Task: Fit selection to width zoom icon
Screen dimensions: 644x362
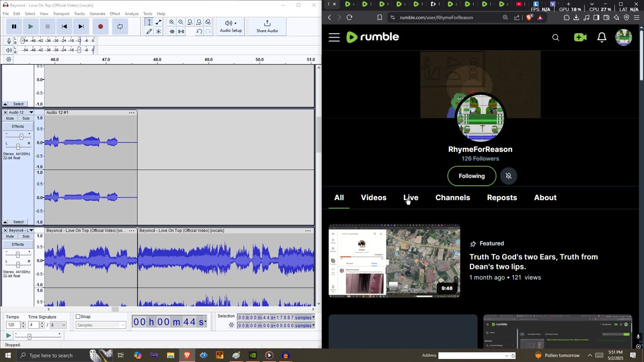Action: tap(190, 22)
